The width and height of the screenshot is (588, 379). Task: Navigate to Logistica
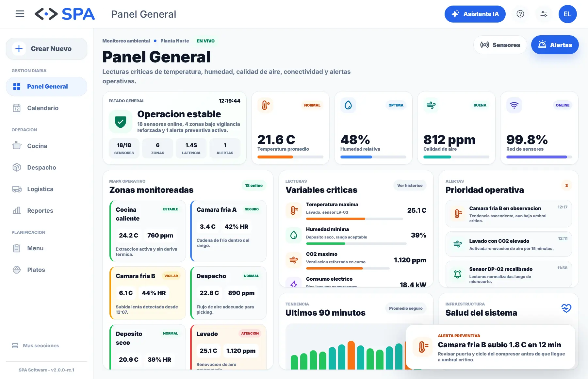point(47,189)
